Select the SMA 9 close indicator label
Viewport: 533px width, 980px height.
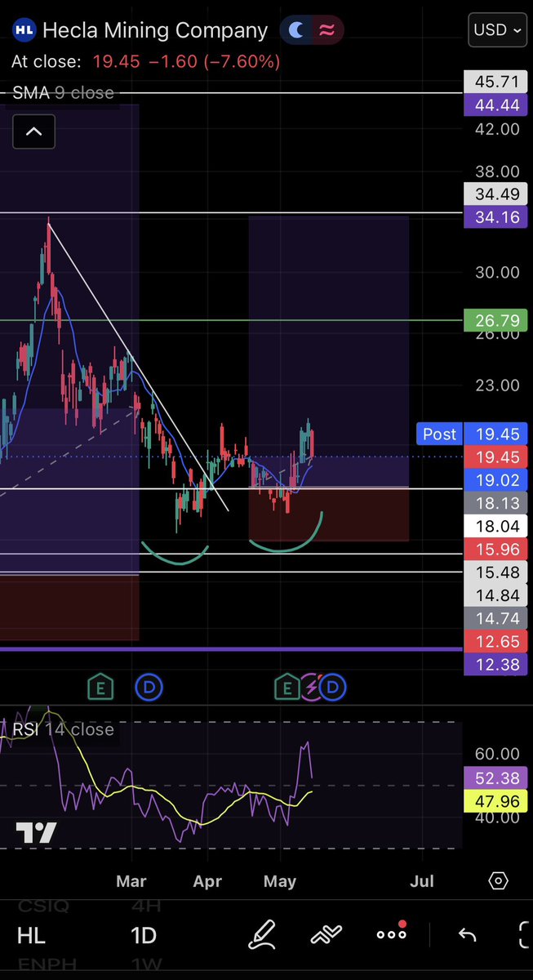pos(63,93)
